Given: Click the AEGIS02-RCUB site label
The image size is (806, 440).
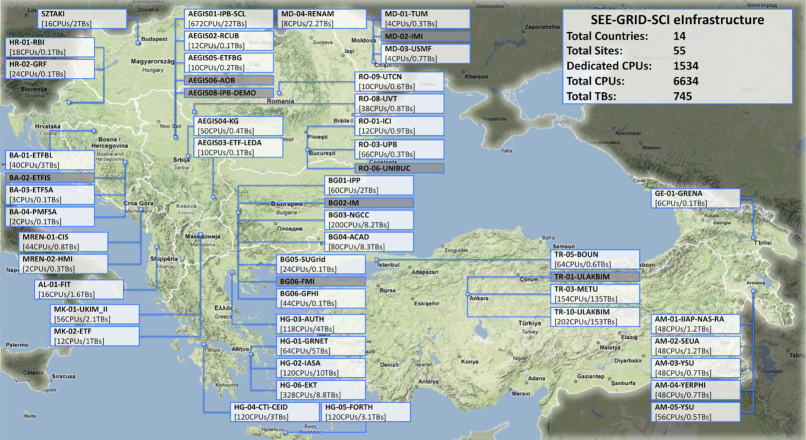Looking at the screenshot, I should (229, 41).
